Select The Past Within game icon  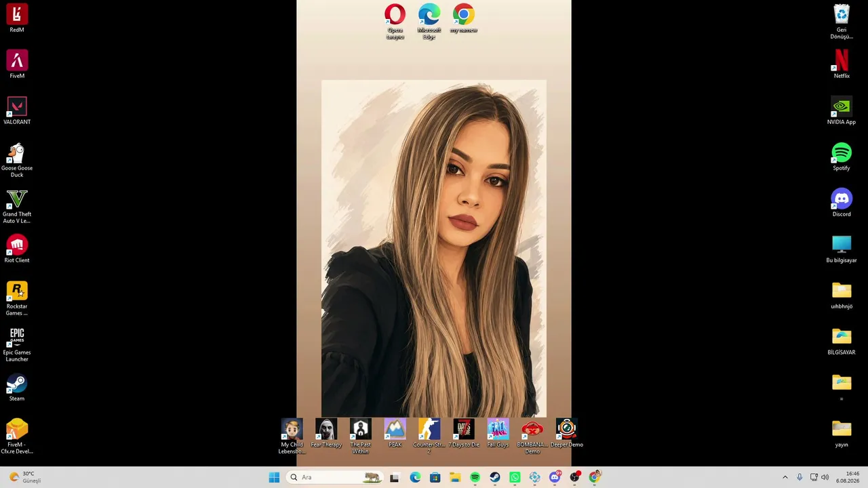[x=361, y=436]
